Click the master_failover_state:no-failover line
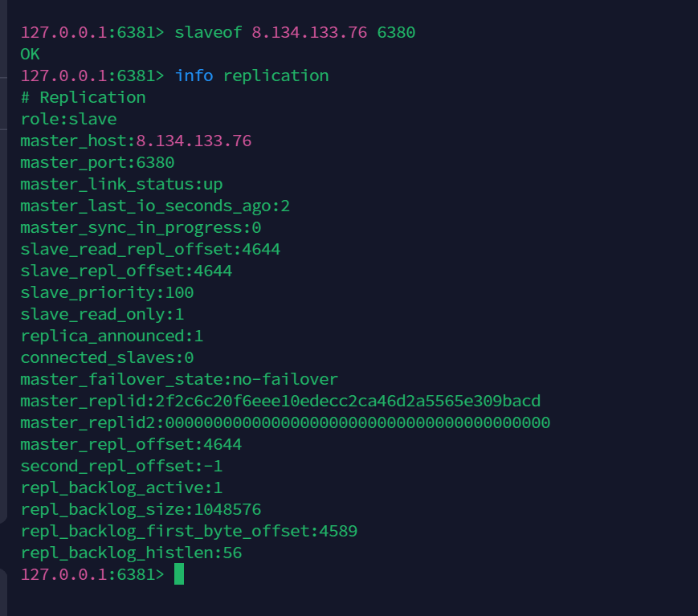This screenshot has width=698, height=616. point(180,379)
